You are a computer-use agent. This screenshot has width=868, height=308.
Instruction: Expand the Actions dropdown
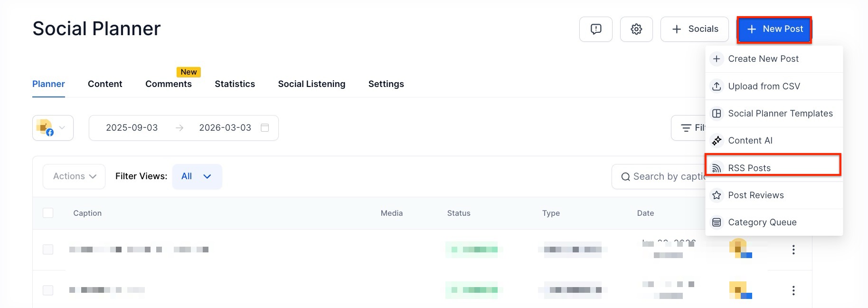coord(74,176)
